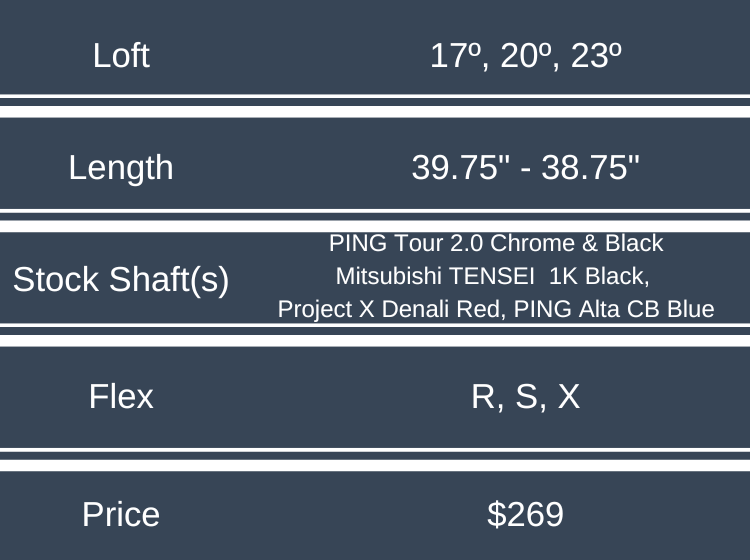
Task: Select the S flex letter
Action: click(526, 397)
